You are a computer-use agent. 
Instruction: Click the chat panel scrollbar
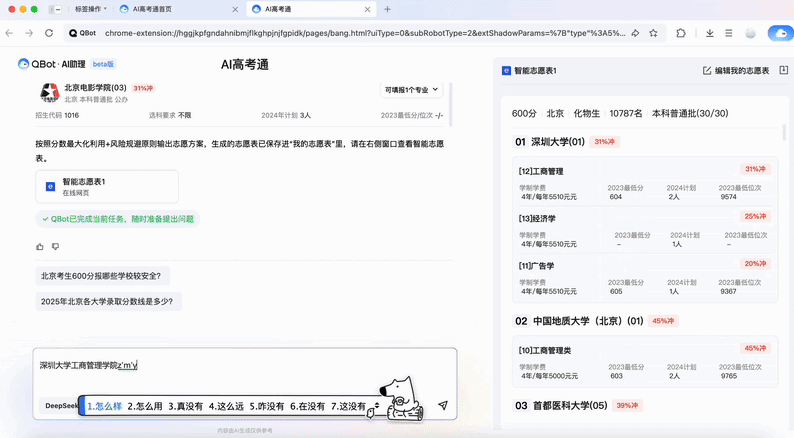(x=450, y=104)
